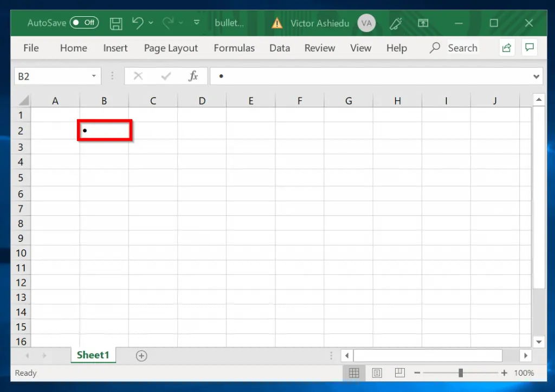Save the workbook with the disk icon
Screen dimensions: 555x392
point(116,23)
